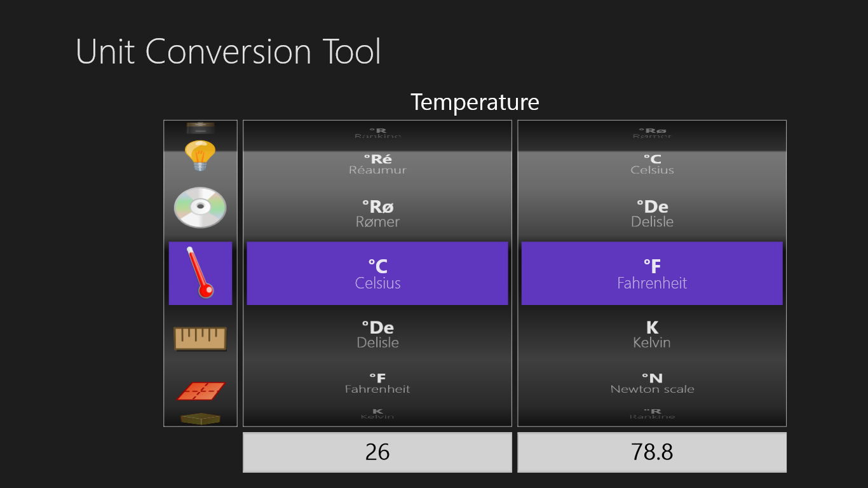Select the wooden ruler length icon

(200, 338)
